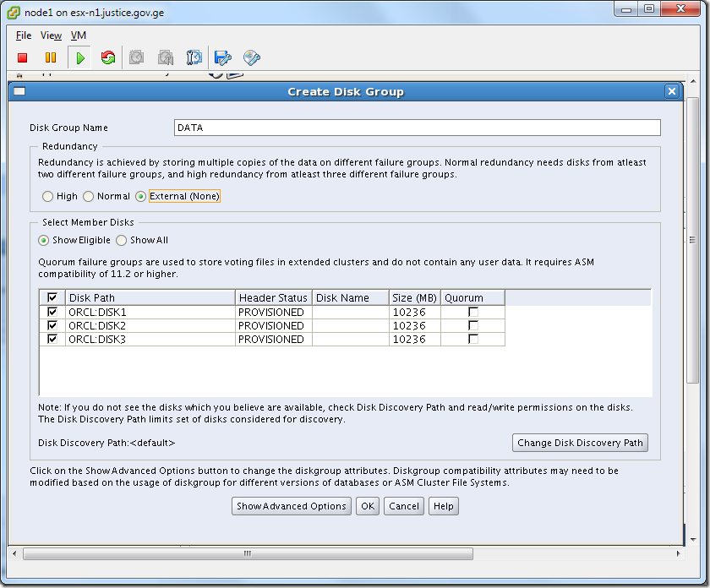Suspend the VM with the pause icon
The width and height of the screenshot is (710, 588).
(50, 57)
